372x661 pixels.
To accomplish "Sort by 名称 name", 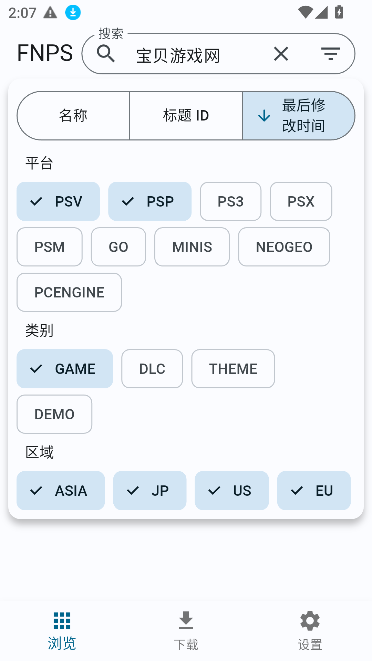I will 73,116.
